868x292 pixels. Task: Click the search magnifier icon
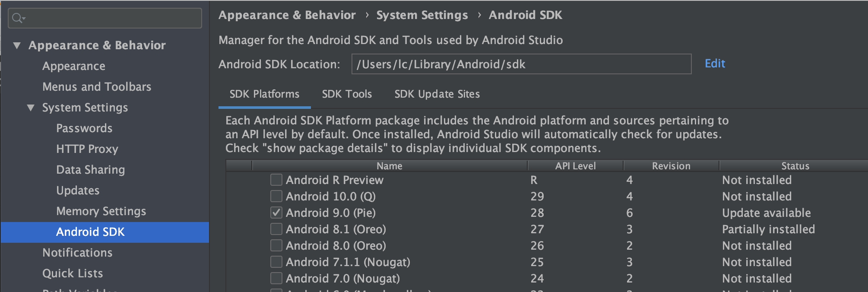19,18
